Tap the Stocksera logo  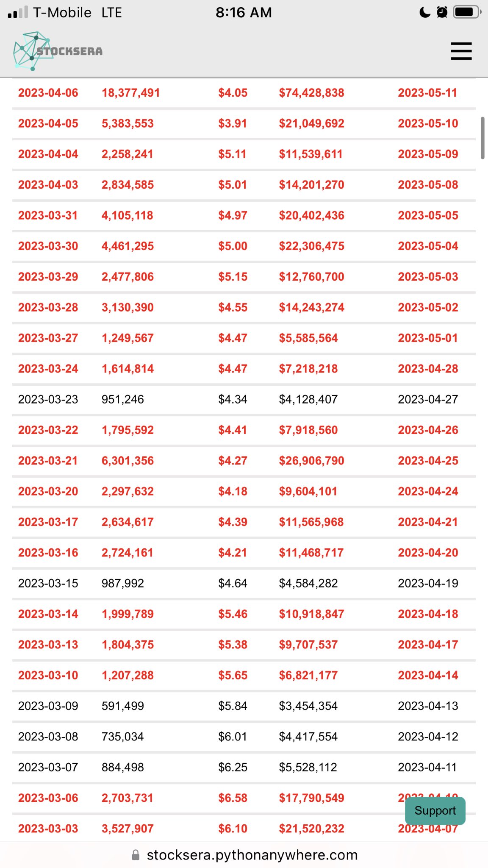click(58, 51)
